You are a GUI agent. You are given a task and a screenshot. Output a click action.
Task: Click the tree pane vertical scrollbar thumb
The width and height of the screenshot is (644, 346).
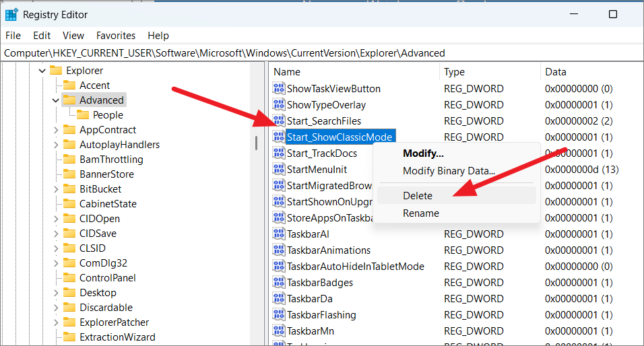(256, 143)
